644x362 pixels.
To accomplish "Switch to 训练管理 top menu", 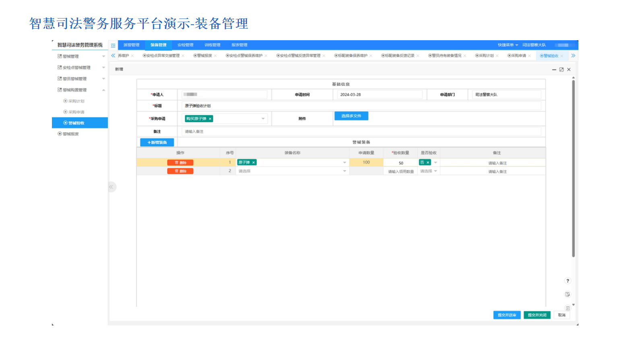I will (213, 45).
